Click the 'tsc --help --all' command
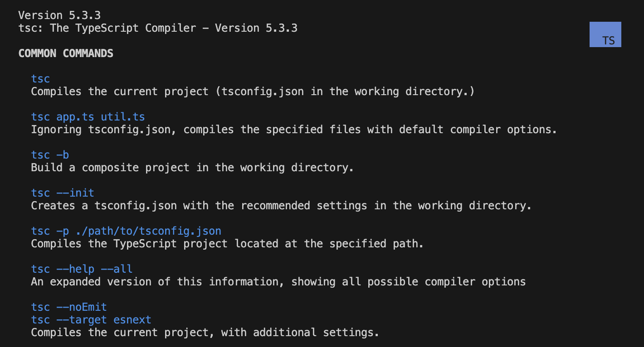The height and width of the screenshot is (347, 644). pos(82,269)
